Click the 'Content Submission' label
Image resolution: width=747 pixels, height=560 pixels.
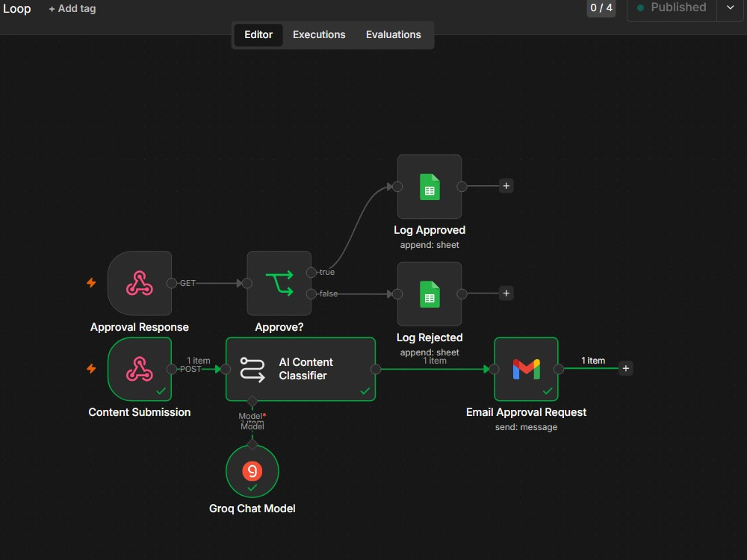[x=140, y=412]
